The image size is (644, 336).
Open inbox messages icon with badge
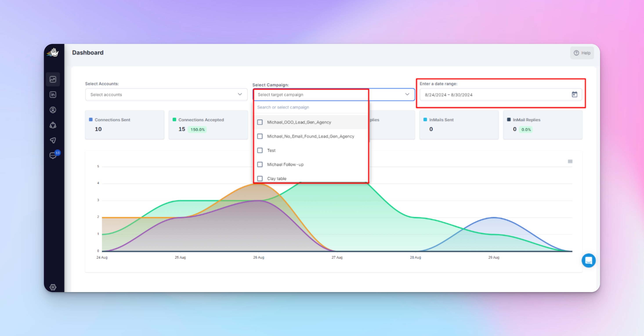tap(53, 155)
